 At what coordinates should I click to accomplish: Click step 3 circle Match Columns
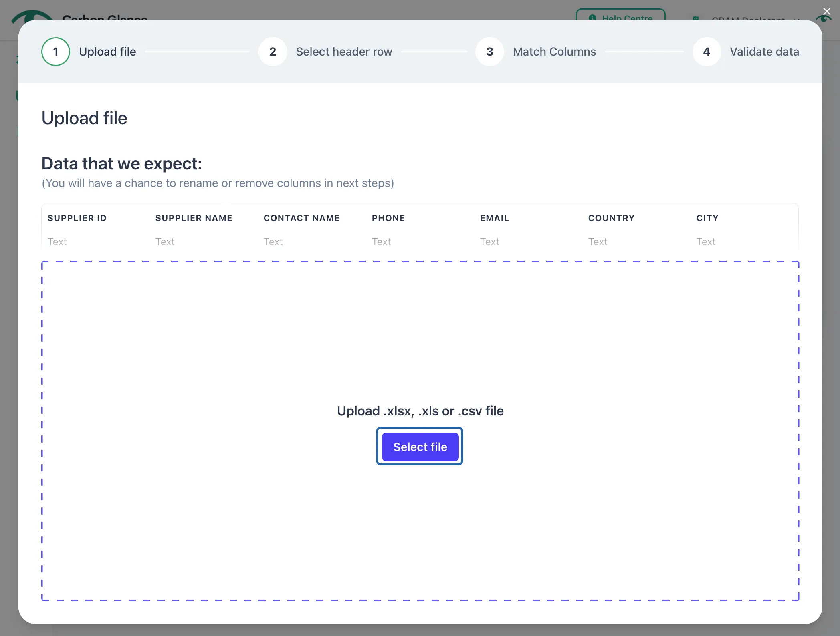[x=489, y=52]
